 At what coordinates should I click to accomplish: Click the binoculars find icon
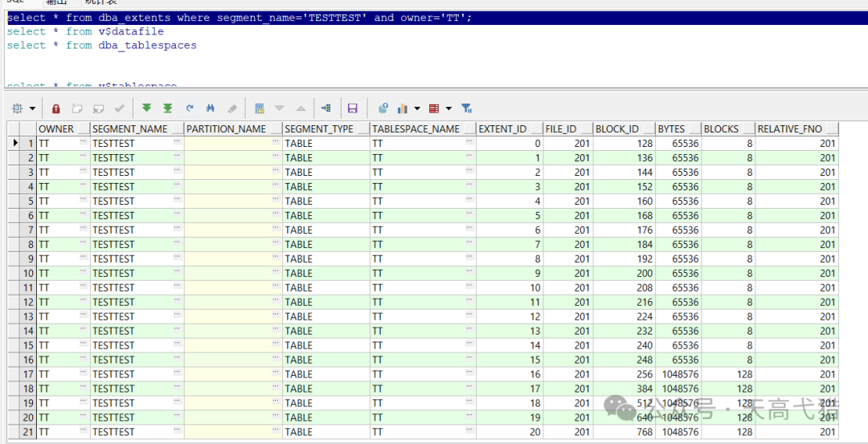[x=211, y=108]
